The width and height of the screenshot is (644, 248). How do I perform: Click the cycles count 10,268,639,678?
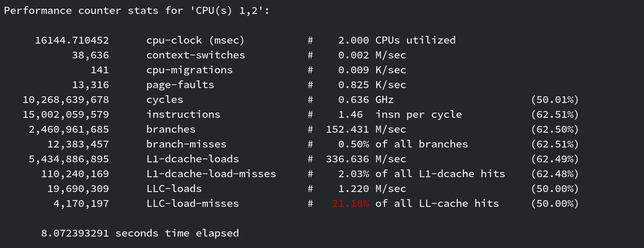(66, 100)
